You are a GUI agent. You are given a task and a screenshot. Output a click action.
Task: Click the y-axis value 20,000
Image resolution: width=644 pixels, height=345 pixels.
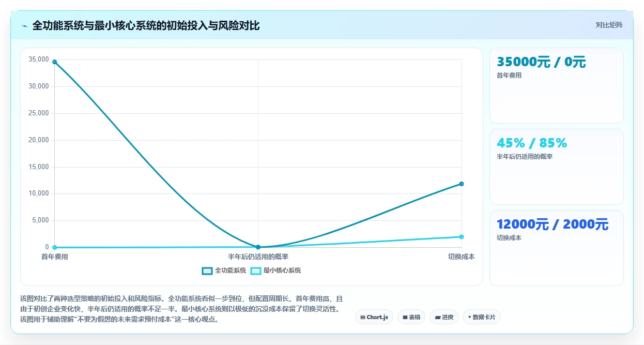point(39,140)
